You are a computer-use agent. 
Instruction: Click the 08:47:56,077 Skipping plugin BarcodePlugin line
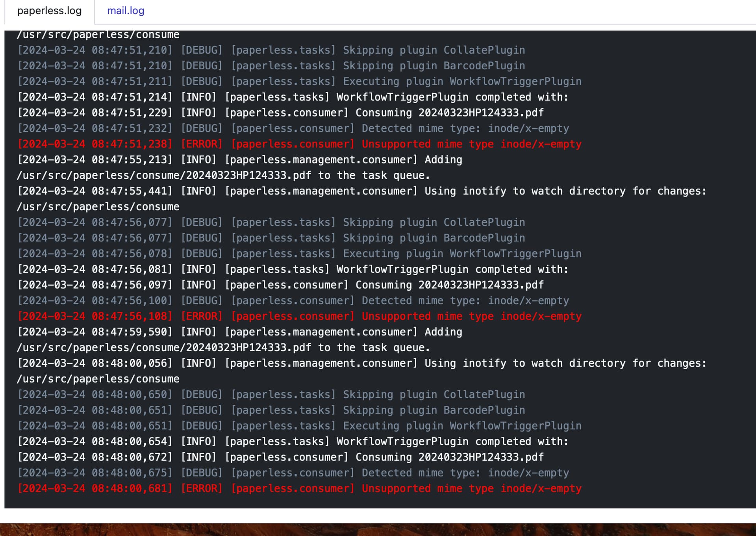click(x=271, y=238)
